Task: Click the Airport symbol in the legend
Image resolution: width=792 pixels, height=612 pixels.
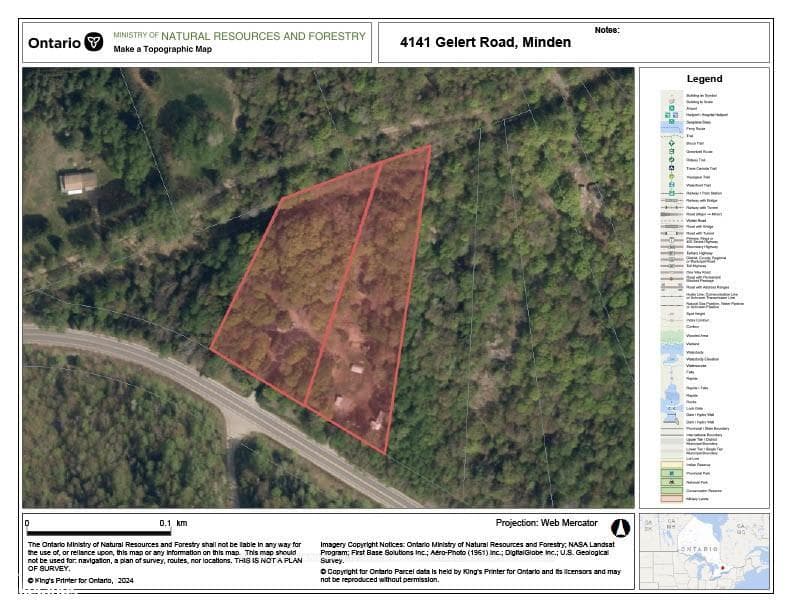Action: coord(672,108)
